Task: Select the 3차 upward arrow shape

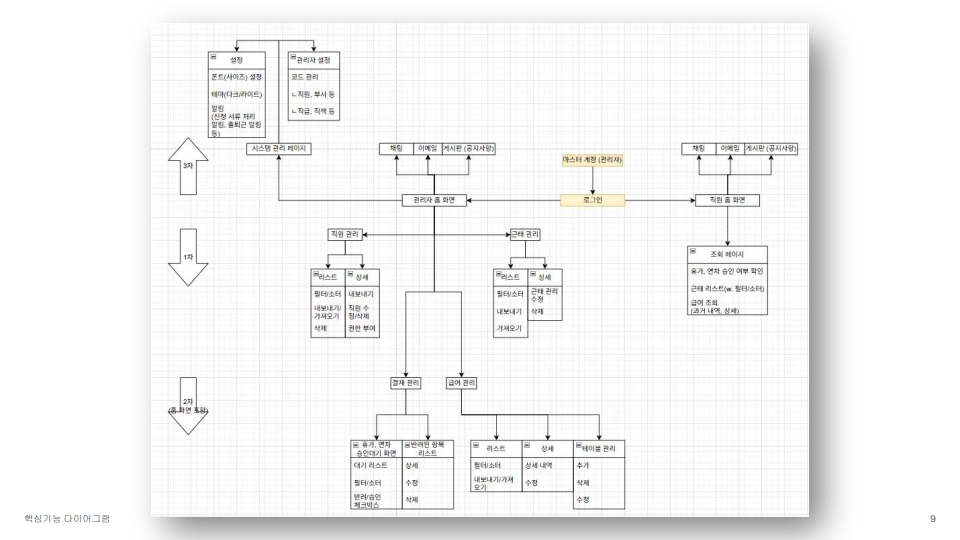Action: (188, 166)
